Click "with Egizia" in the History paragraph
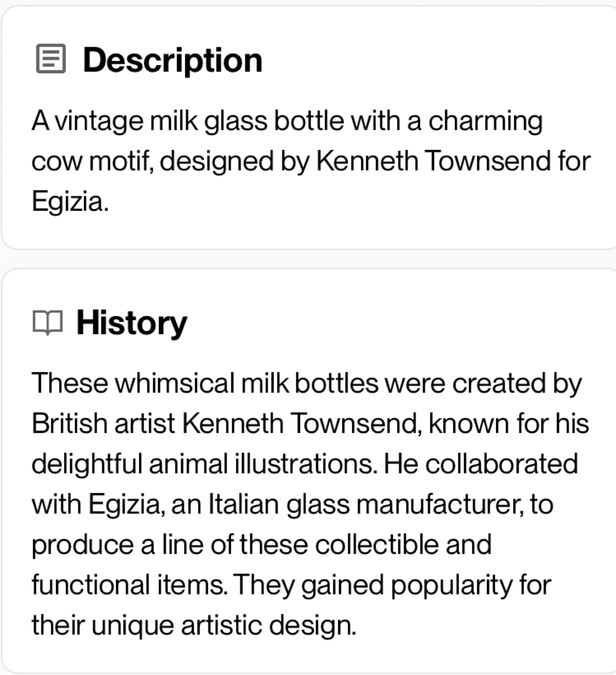Image resolution: width=616 pixels, height=675 pixels. [97, 504]
